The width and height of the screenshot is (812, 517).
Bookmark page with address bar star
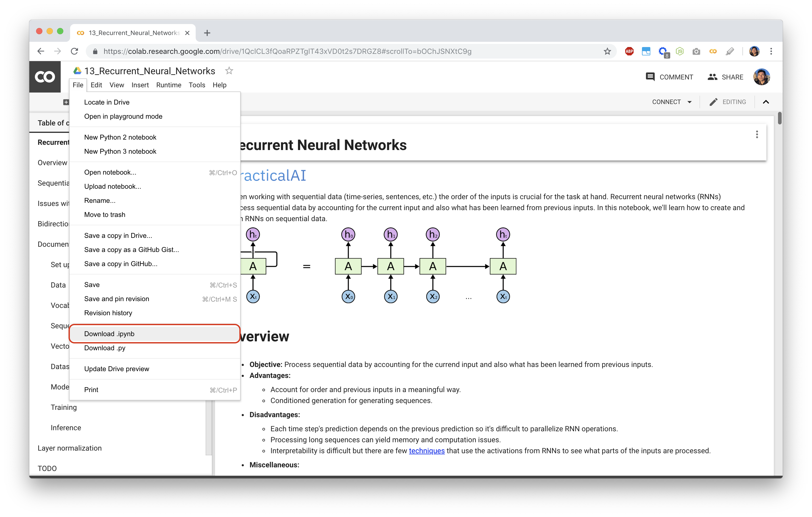[607, 51]
